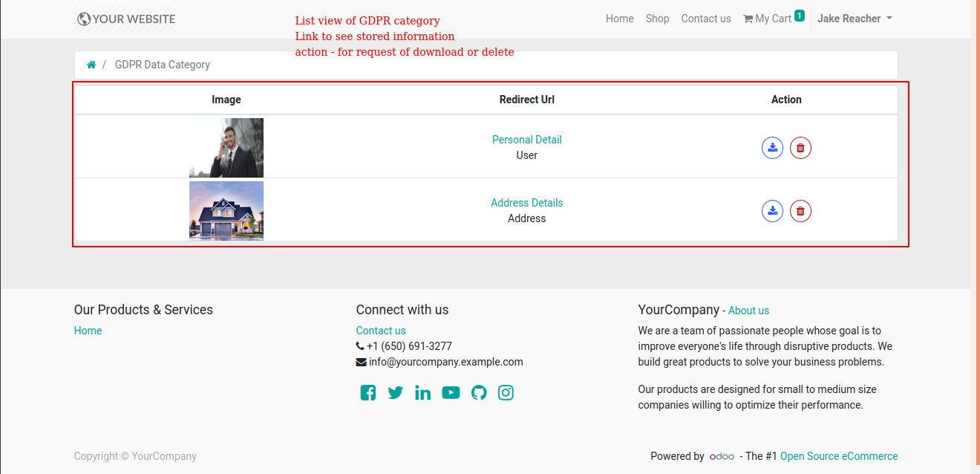Open the Facebook social icon
This screenshot has width=980, height=474.
coord(368,393)
